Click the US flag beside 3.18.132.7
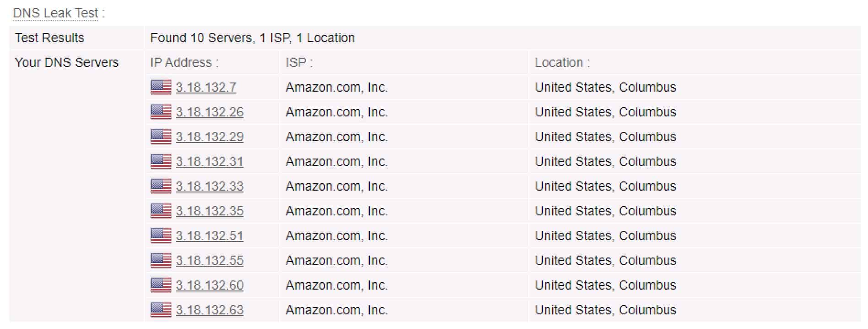Image resolution: width=868 pixels, height=329 pixels. click(161, 87)
